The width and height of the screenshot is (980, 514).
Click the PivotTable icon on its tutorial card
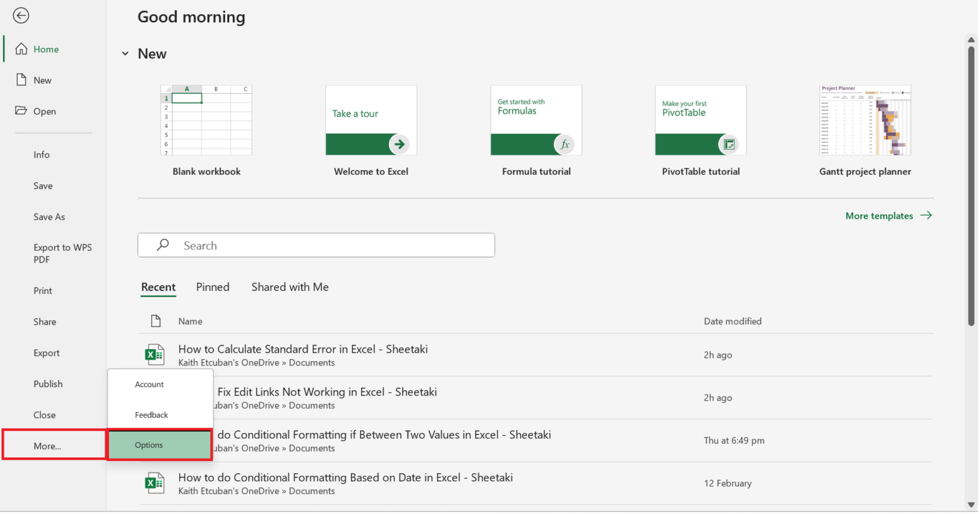click(729, 144)
